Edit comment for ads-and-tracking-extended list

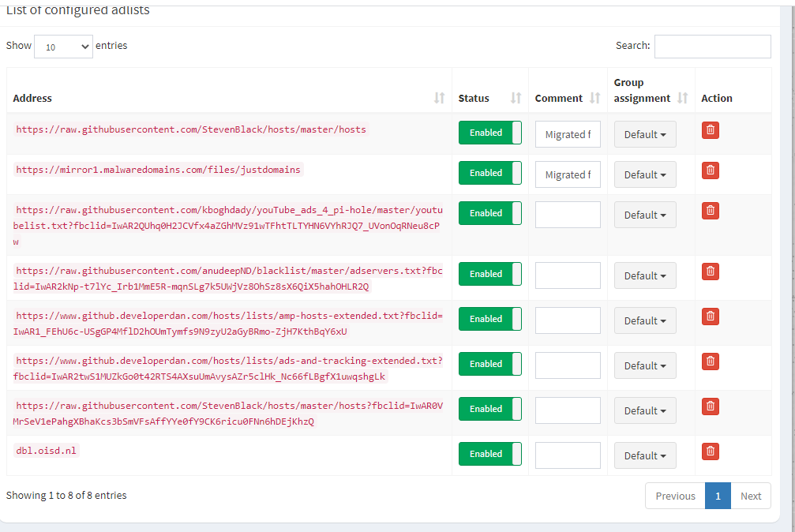pos(568,365)
